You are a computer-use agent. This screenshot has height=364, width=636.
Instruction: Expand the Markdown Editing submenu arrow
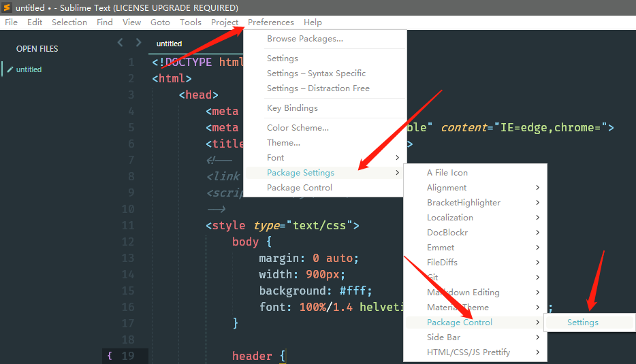pyautogui.click(x=537, y=293)
